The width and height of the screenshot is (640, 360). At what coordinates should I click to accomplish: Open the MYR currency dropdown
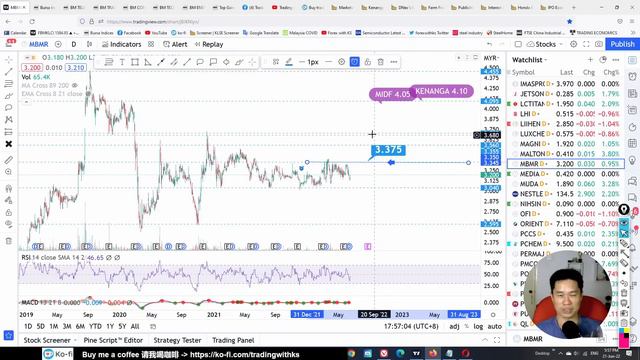(x=491, y=58)
